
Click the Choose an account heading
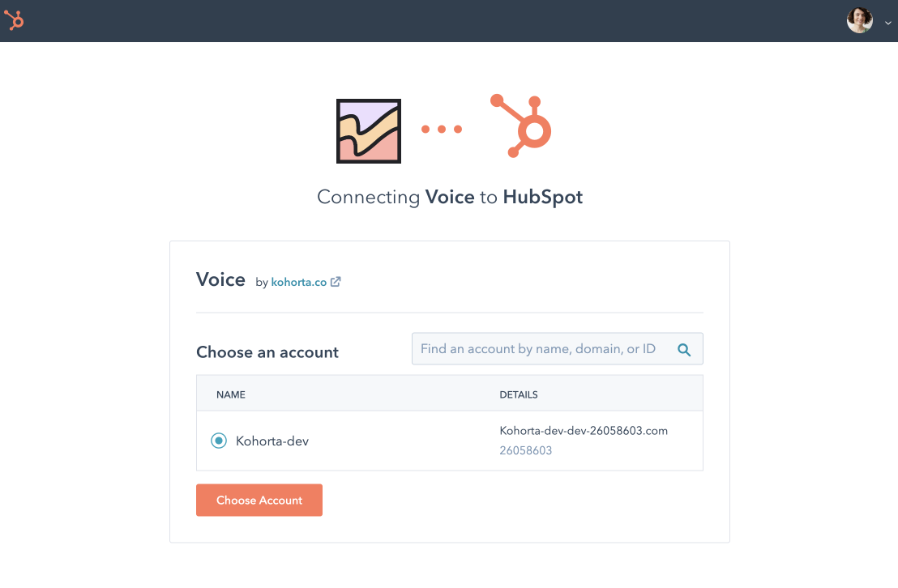click(267, 352)
